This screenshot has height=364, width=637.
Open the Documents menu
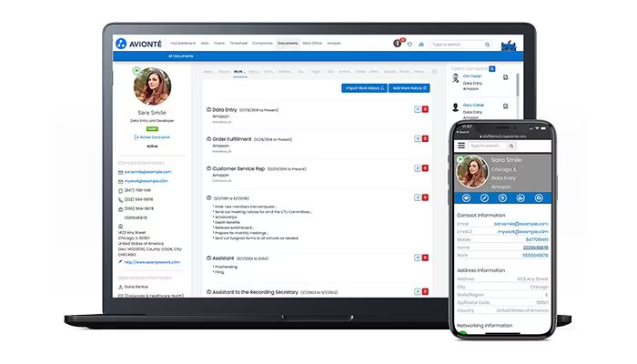(288, 43)
